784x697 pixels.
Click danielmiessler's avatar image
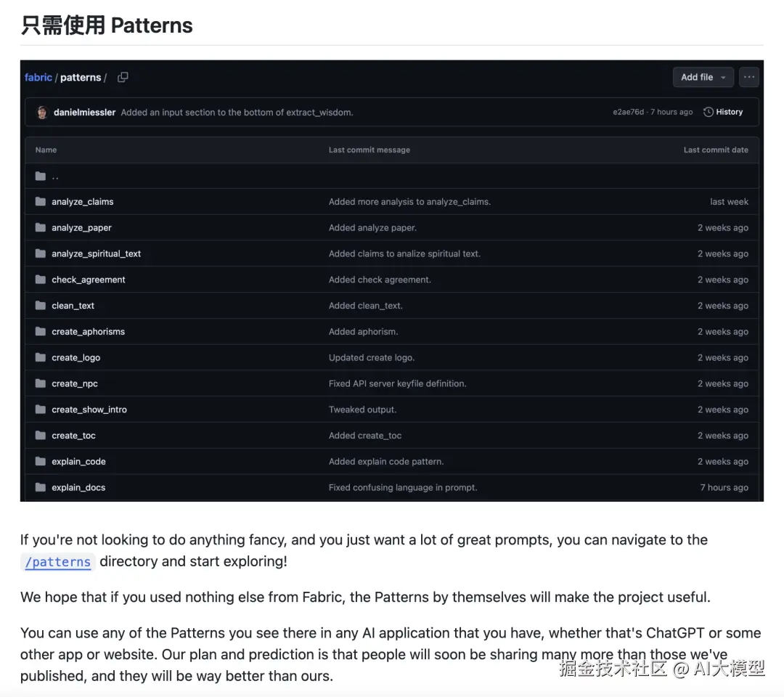click(x=42, y=113)
